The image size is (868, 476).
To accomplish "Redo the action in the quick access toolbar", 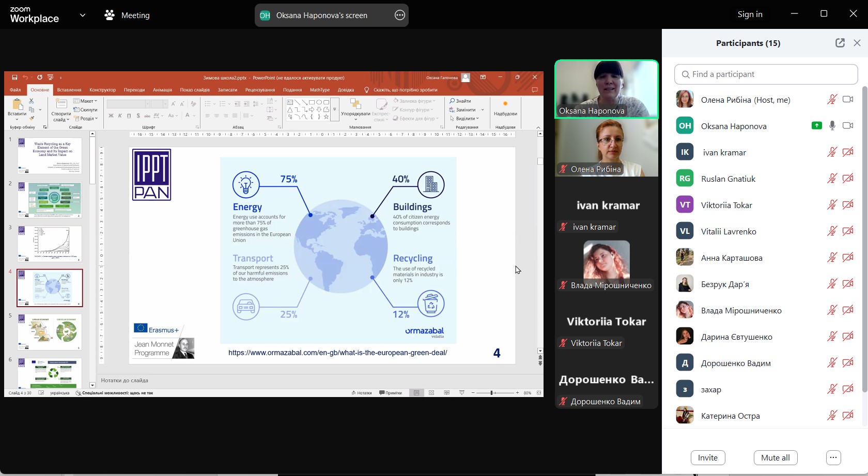I will pos(39,77).
